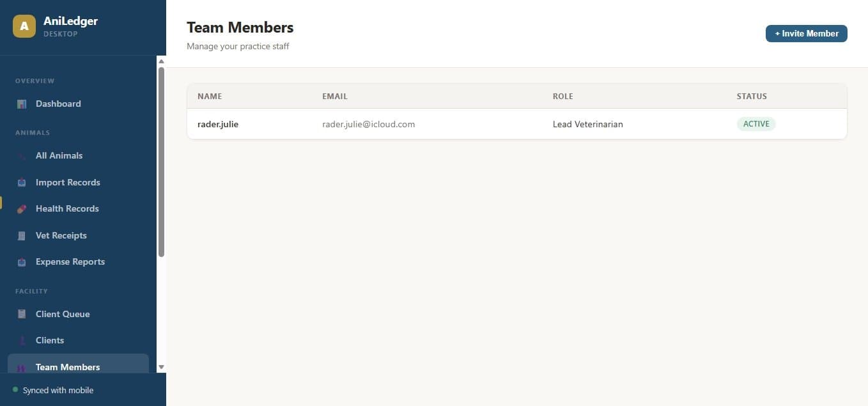Click the green synced-with-mobile indicator dot
This screenshot has height=406, width=868.
click(x=15, y=389)
